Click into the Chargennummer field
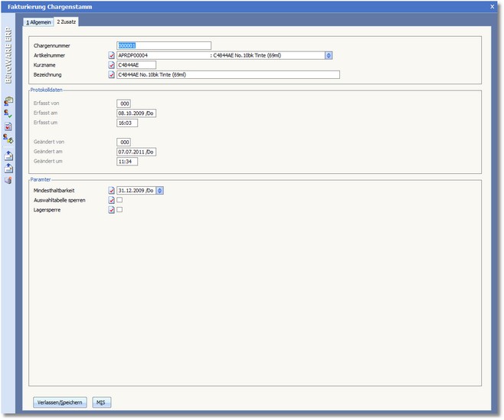Image resolution: width=504 pixels, height=420 pixels. (163, 45)
